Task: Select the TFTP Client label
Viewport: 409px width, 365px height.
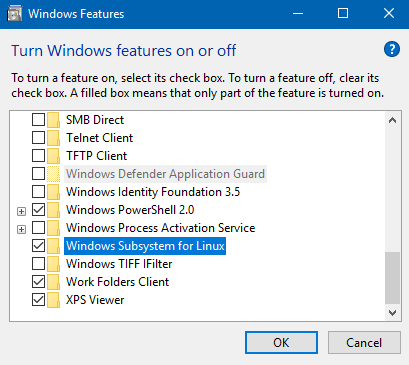Action: [97, 156]
